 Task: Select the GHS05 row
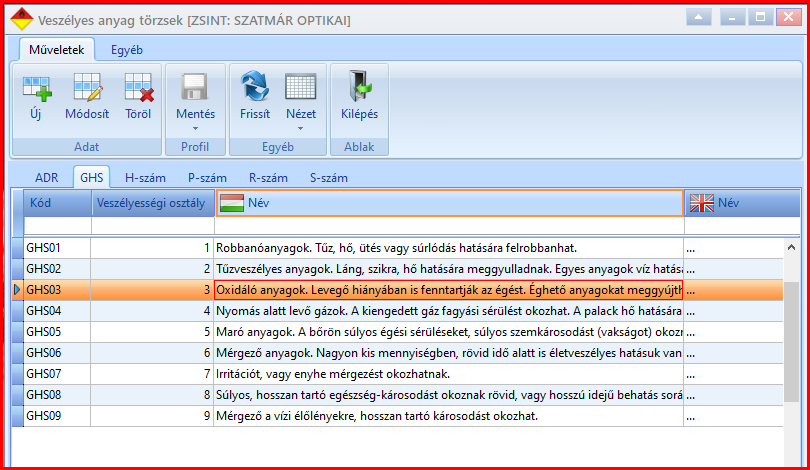coord(398,332)
